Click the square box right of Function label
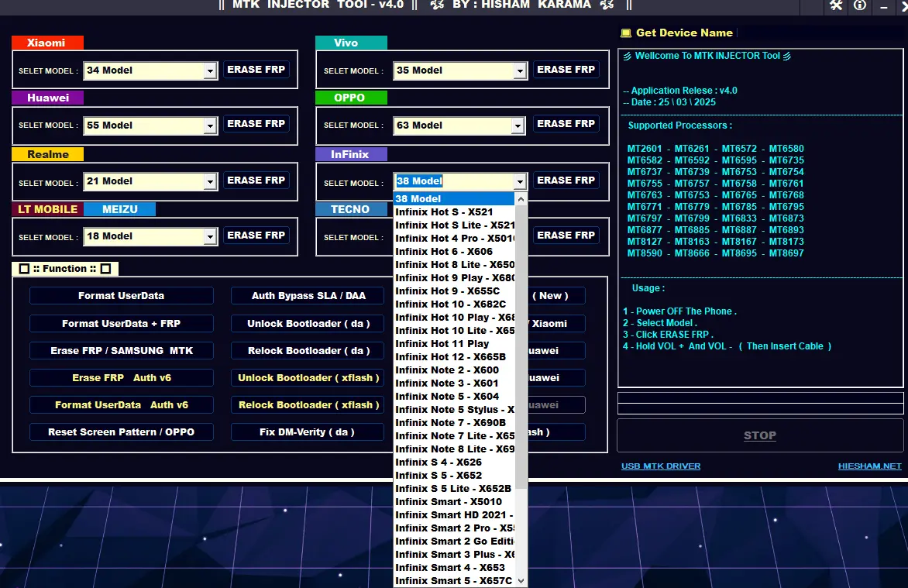Viewport: 908px width, 588px height. (x=105, y=269)
